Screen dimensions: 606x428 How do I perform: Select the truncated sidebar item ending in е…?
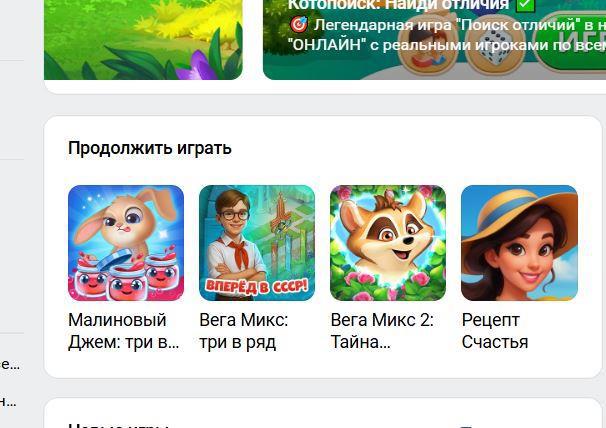tap(10, 364)
